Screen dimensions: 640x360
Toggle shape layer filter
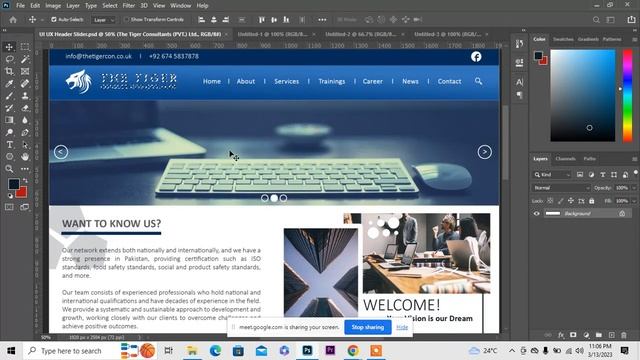[x=614, y=175]
